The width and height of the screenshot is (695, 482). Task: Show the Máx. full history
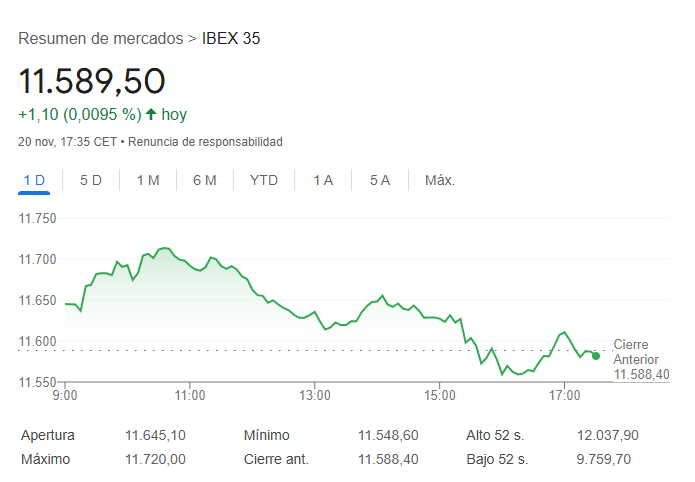(440, 180)
